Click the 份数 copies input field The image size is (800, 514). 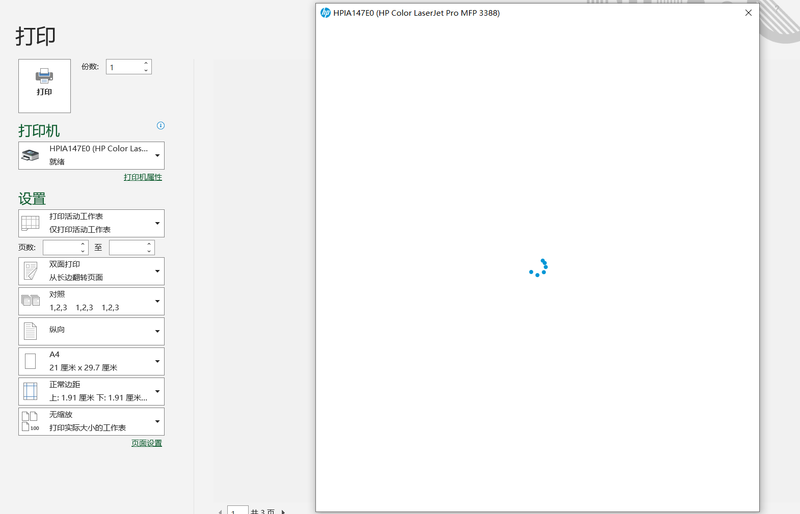(x=124, y=67)
